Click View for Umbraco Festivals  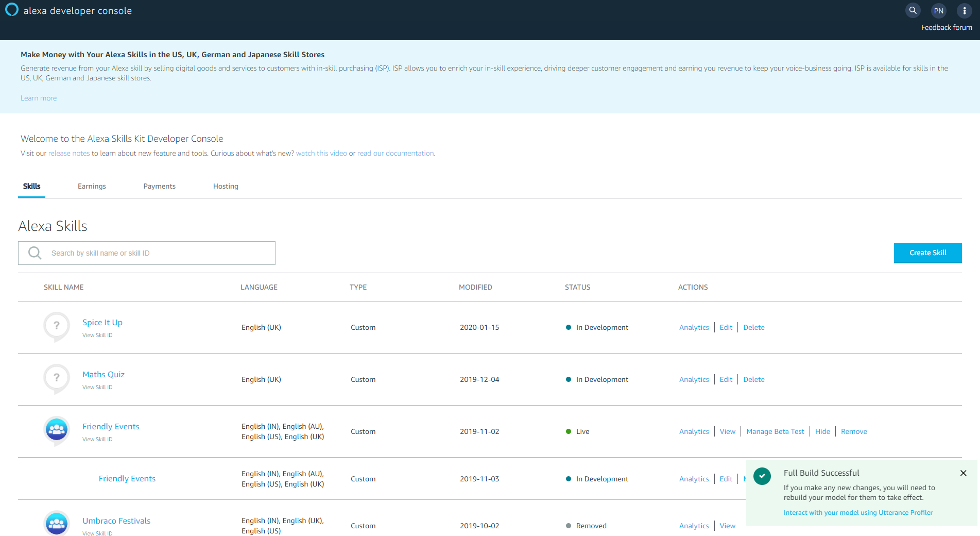pyautogui.click(x=728, y=526)
